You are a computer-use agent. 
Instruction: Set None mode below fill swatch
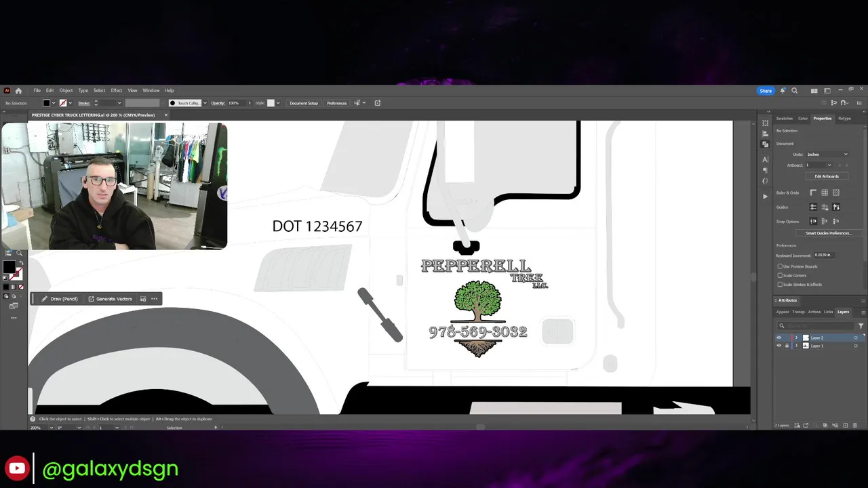(21, 287)
